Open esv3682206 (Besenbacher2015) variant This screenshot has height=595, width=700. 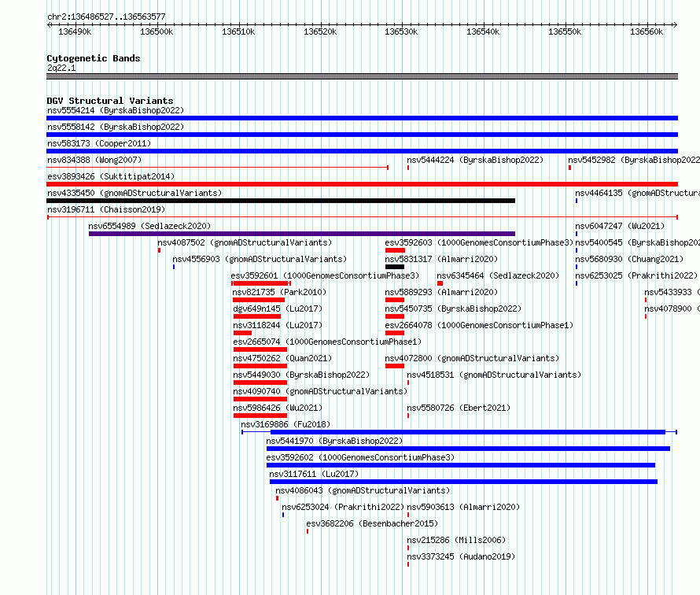click(372, 523)
